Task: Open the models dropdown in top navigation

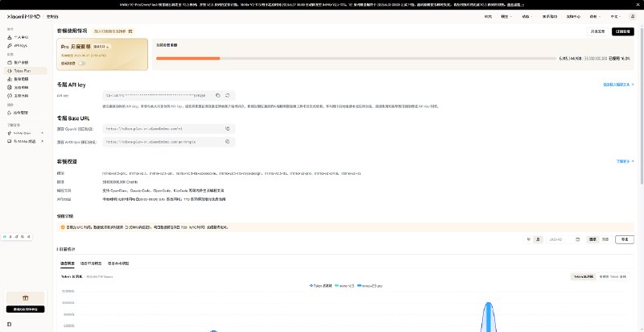Action: click(507, 16)
